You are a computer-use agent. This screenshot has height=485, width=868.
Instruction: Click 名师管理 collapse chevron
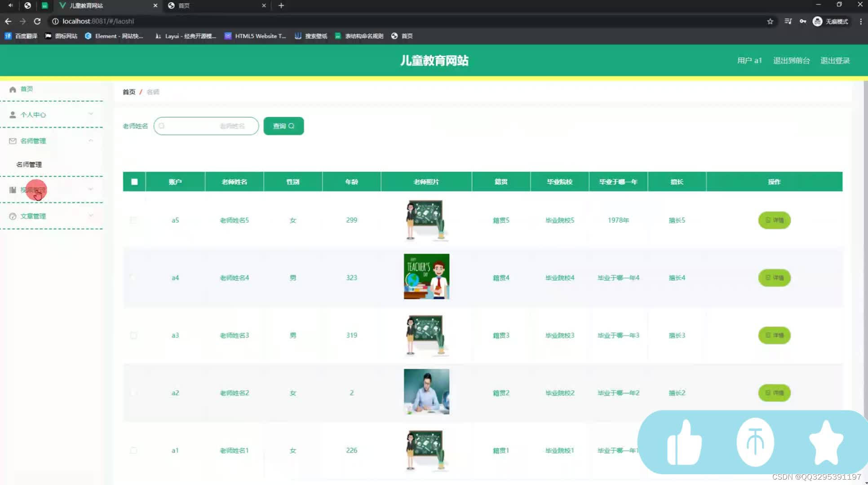pos(91,141)
